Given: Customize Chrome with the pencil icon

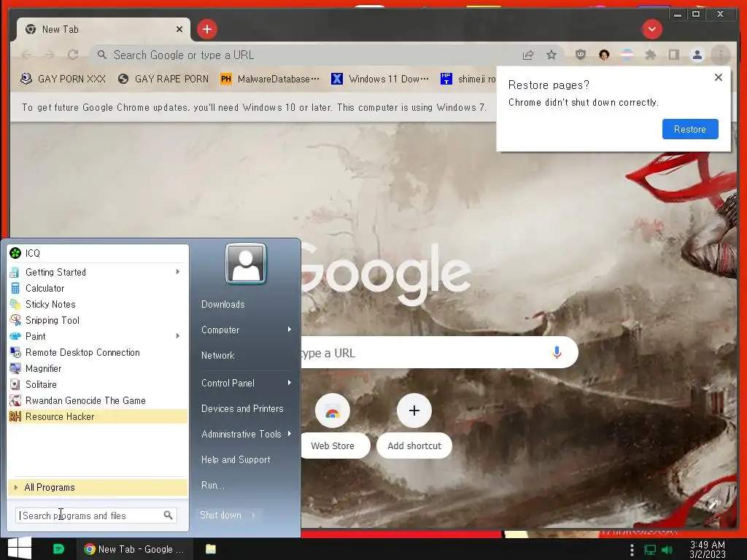Looking at the screenshot, I should pyautogui.click(x=712, y=505).
